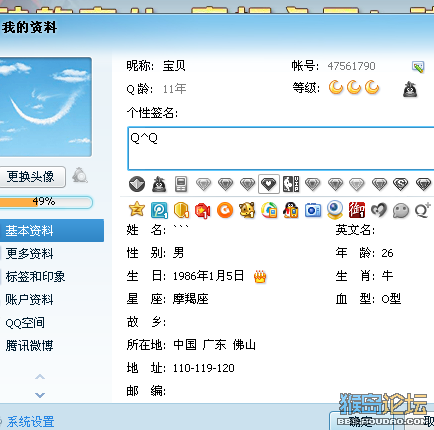The width and height of the screenshot is (434, 430).
Task: Click the NBA VIP badge icon
Action: [x=291, y=184]
